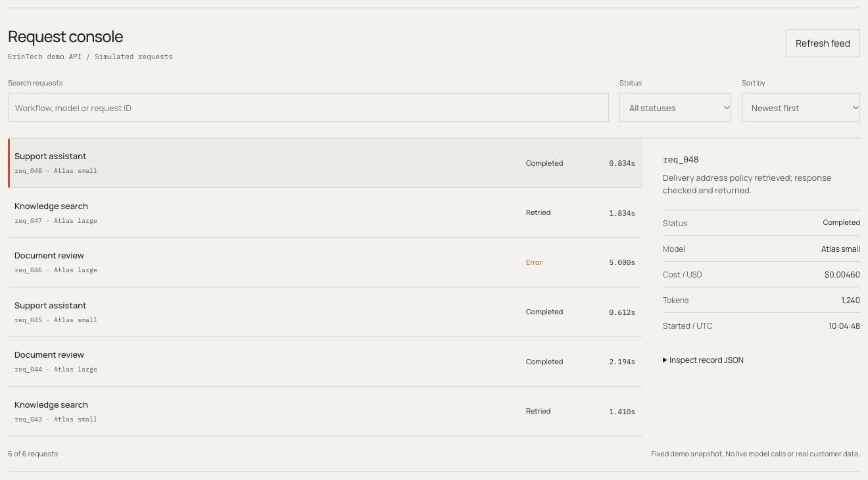Click the 1.834s latency value
The image size is (868, 480).
[x=622, y=213]
